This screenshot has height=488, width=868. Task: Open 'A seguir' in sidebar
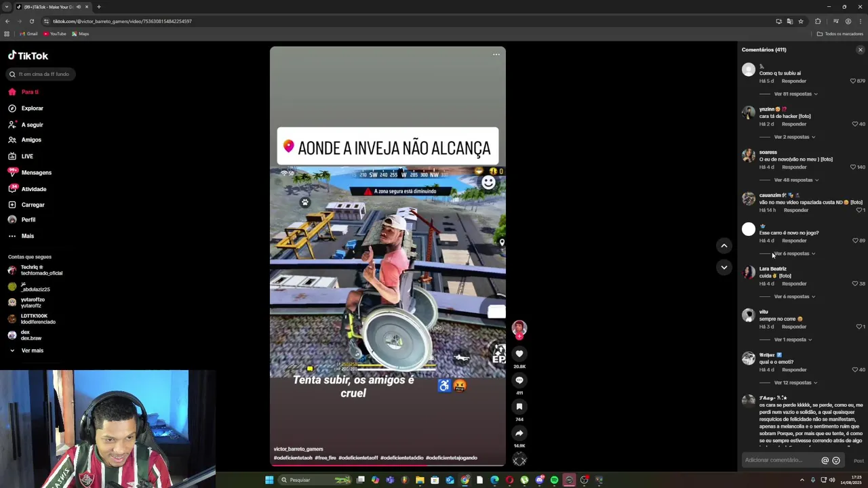pos(26,125)
